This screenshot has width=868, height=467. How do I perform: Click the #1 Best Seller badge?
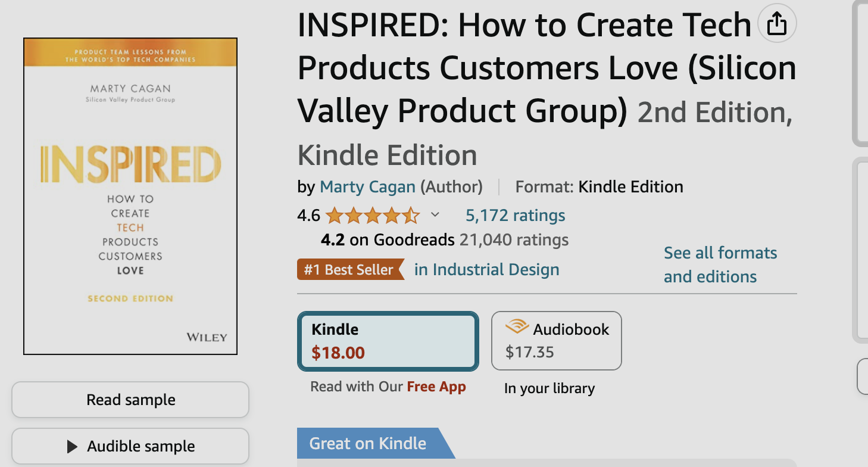click(349, 270)
